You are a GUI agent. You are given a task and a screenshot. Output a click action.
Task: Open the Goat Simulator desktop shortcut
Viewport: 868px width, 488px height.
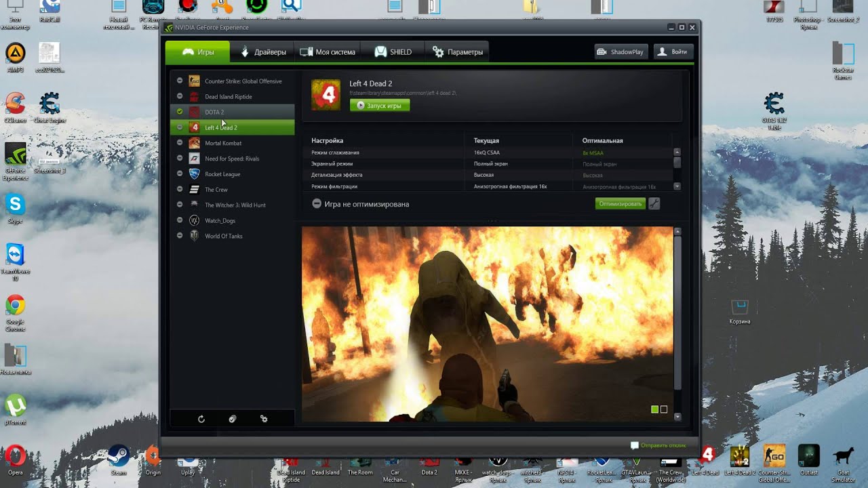(x=843, y=463)
